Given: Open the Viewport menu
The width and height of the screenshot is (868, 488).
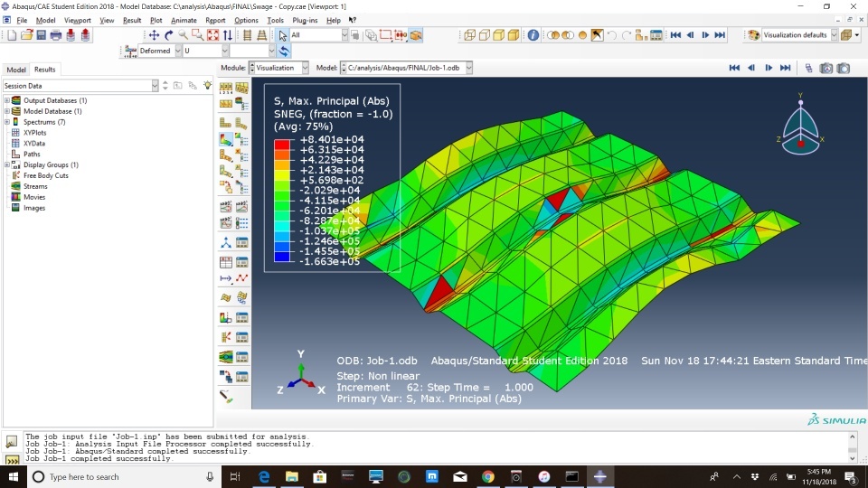Looking at the screenshot, I should (x=78, y=20).
